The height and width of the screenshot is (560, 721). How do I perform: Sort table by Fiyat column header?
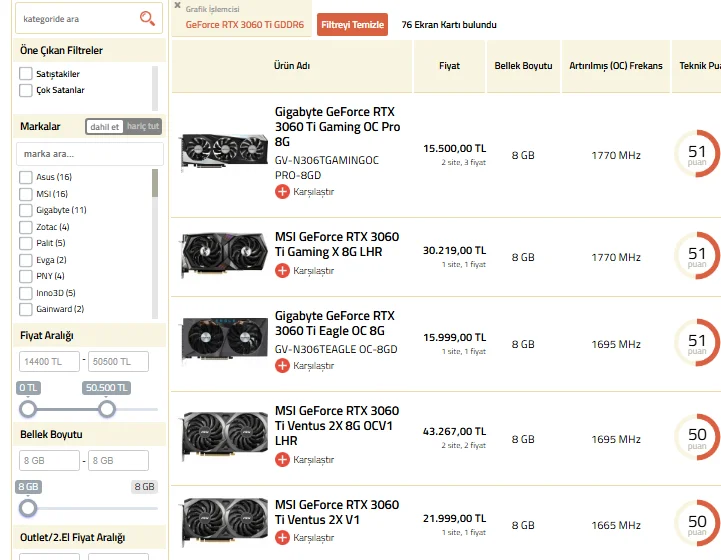click(449, 66)
